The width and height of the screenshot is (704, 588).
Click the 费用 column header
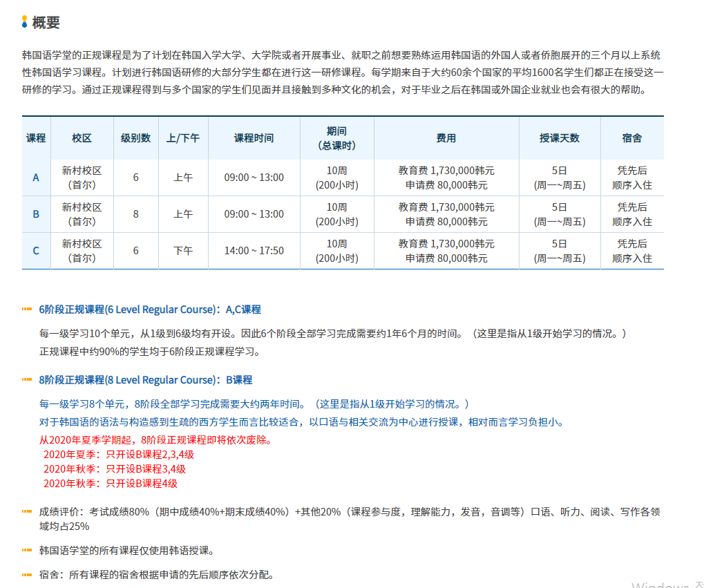point(446,138)
